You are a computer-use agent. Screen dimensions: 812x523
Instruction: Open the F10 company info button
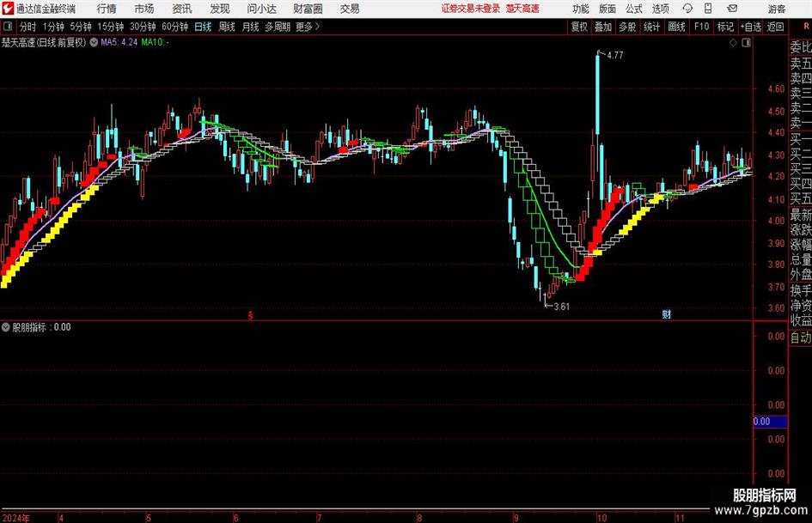coord(701,27)
